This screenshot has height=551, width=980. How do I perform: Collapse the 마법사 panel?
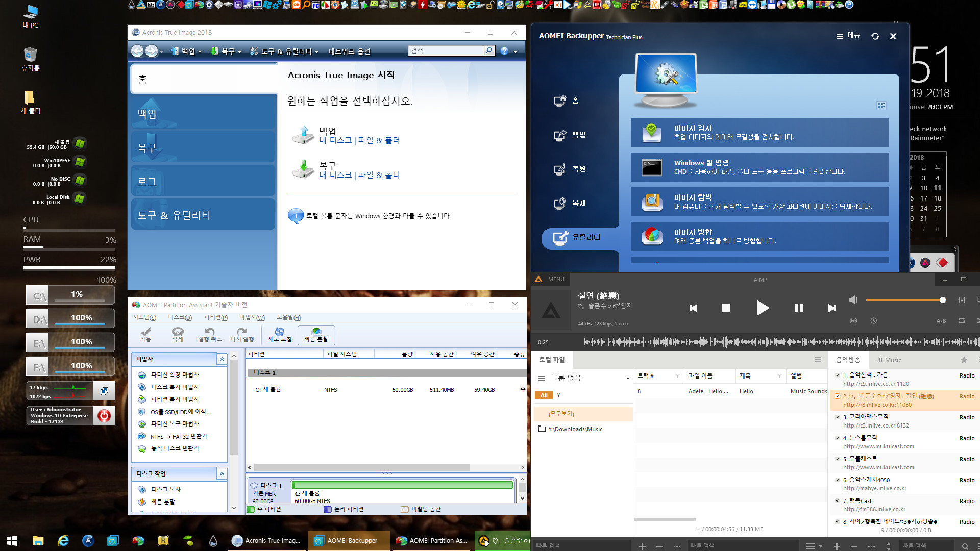222,359
